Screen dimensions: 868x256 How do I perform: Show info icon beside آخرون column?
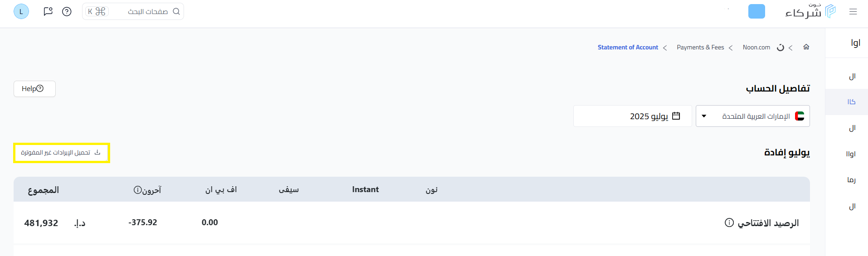point(138,190)
